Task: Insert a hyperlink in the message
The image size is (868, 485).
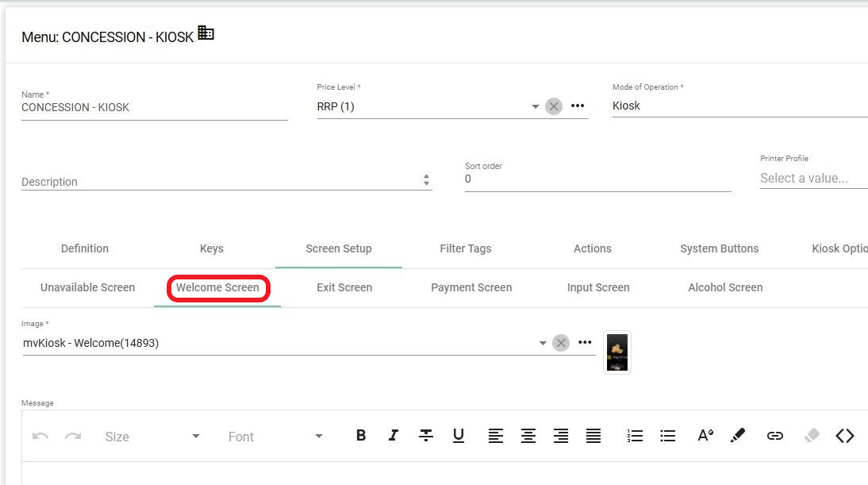Action: click(x=774, y=435)
